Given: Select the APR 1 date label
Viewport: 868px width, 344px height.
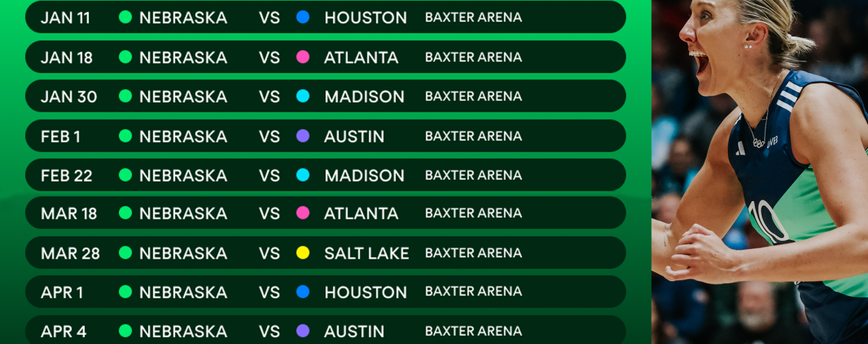Looking at the screenshot, I should coord(62,292).
